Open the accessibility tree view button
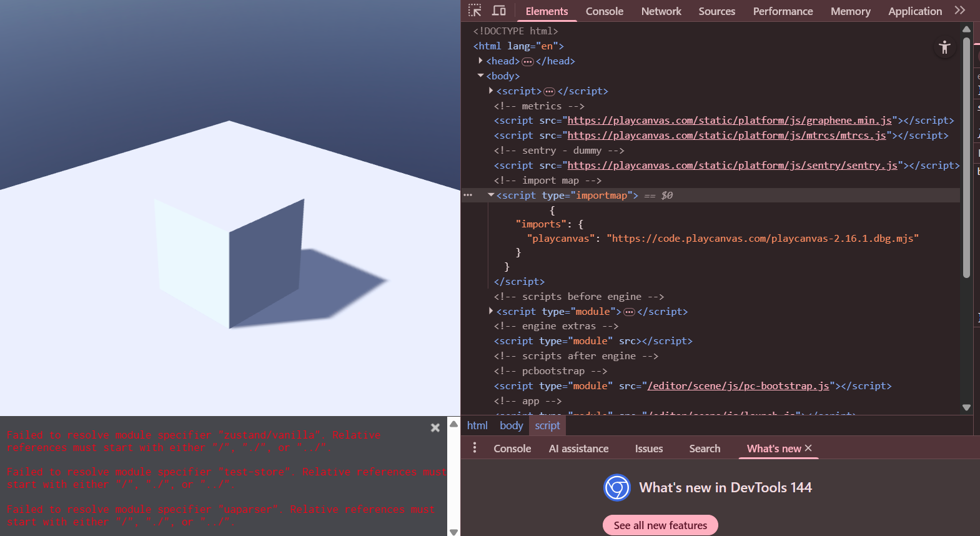This screenshot has height=536, width=980. [x=944, y=47]
